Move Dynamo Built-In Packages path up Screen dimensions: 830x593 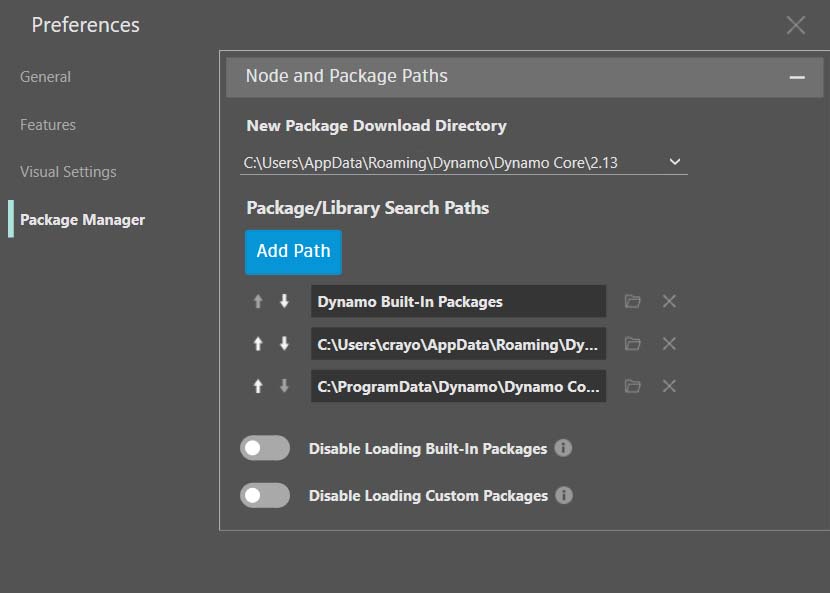coord(258,301)
